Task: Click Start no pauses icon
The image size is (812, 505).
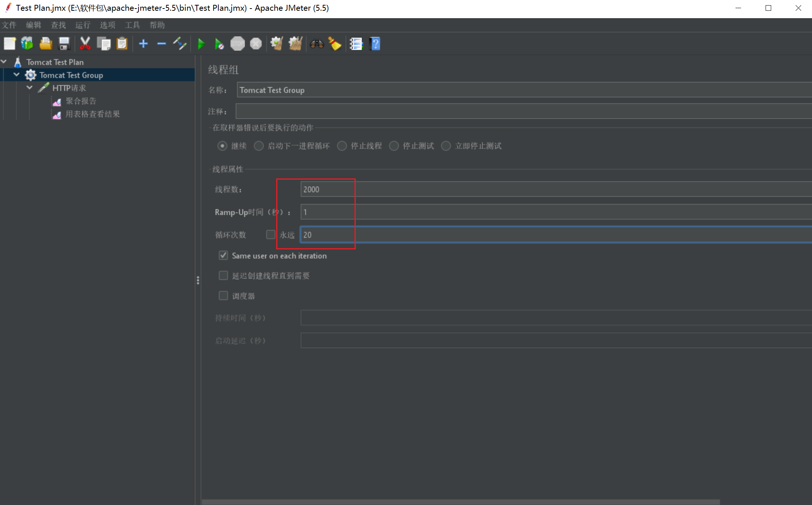Action: pos(219,44)
